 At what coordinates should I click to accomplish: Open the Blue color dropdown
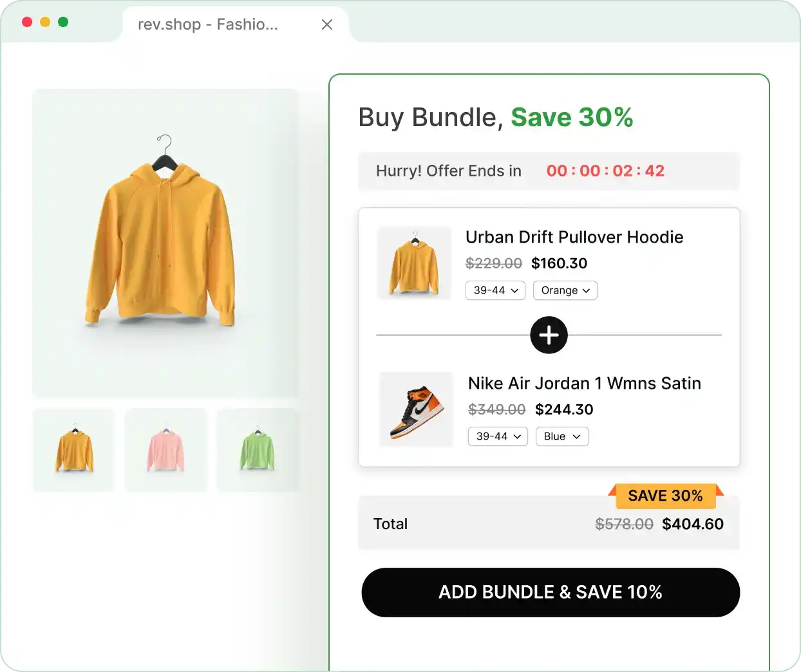561,436
